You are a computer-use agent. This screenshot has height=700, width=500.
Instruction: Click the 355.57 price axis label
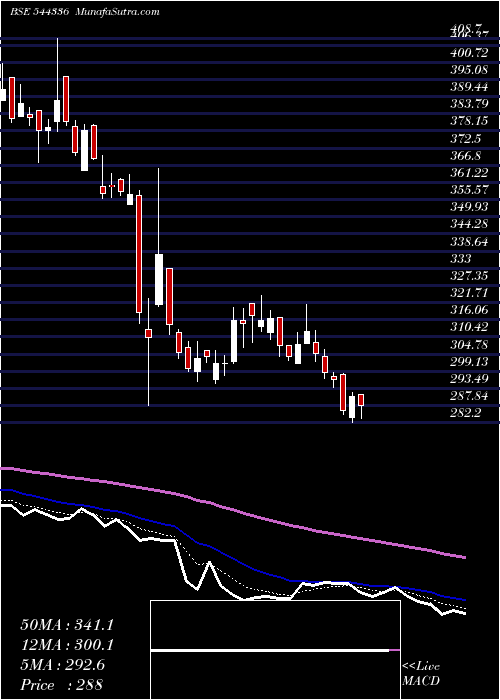(469, 190)
